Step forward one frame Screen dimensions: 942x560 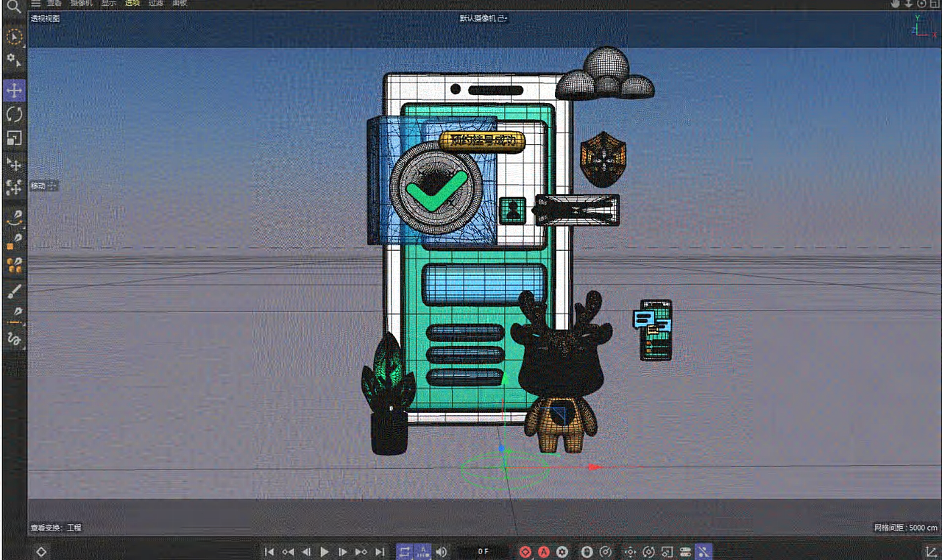coord(343,552)
